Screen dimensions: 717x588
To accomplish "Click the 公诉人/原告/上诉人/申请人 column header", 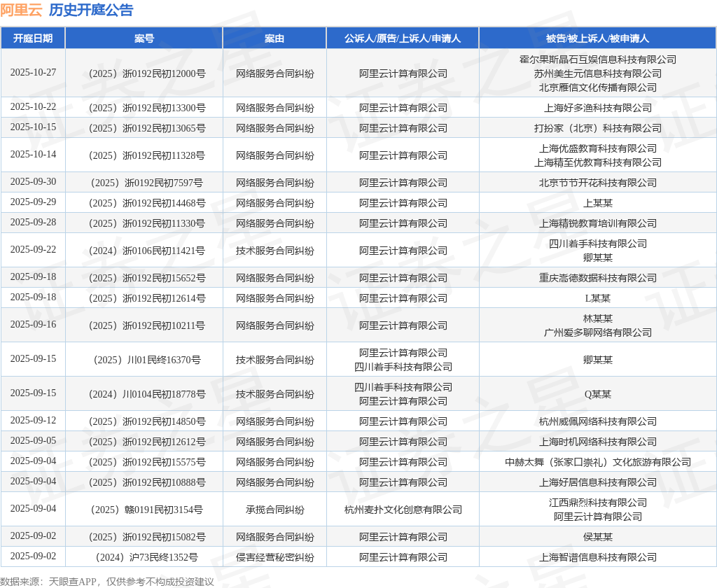I will pos(403,38).
